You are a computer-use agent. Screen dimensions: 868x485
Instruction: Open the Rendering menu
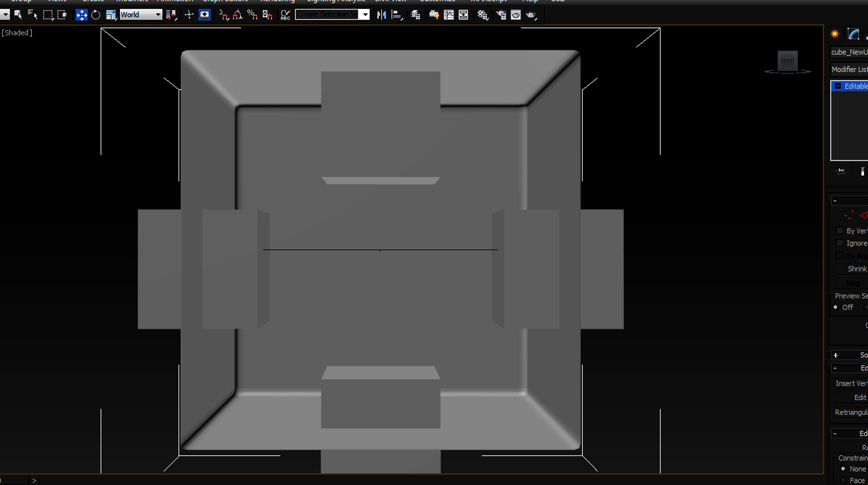point(277,2)
